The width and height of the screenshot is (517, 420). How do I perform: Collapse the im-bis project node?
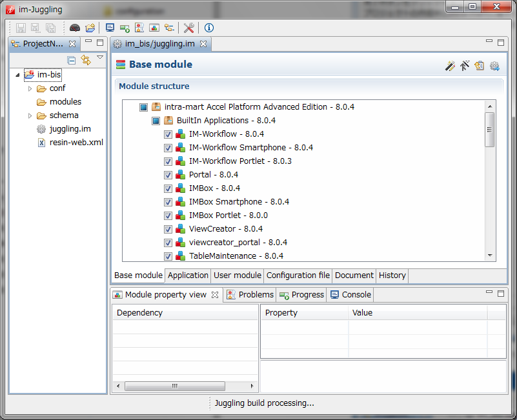18,75
